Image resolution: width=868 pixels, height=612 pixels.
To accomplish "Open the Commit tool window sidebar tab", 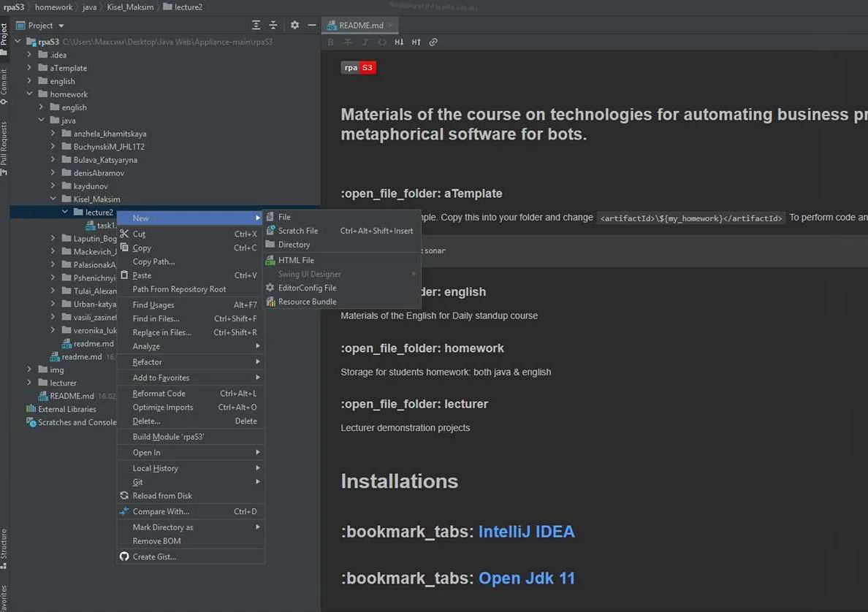I will 4,85.
